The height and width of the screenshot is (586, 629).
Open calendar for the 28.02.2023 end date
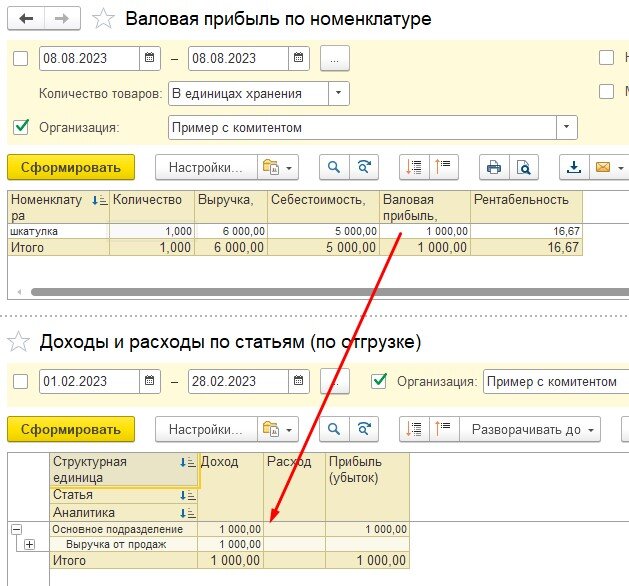299,381
